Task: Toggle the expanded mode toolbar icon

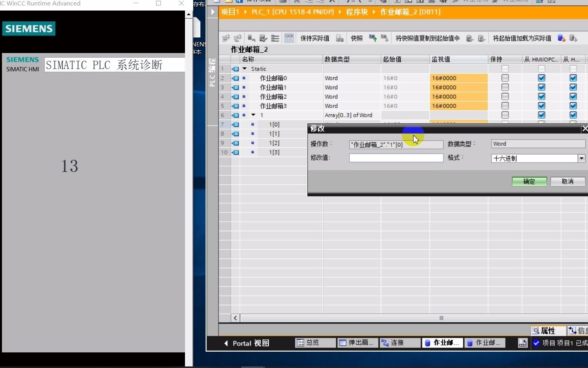Action: [275, 38]
